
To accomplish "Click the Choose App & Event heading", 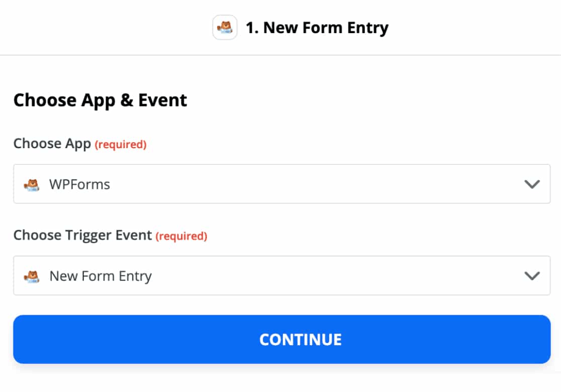I will [x=100, y=100].
